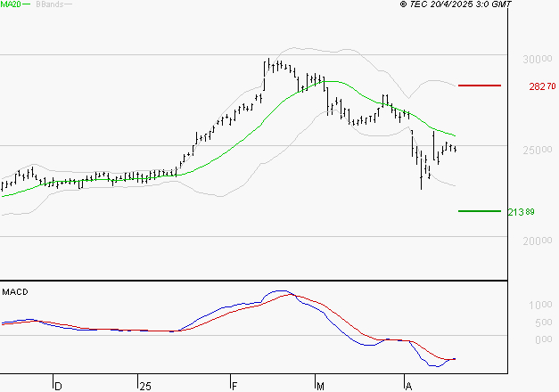Click the MA20 legend label
The width and height of the screenshot is (559, 392).
11,4
